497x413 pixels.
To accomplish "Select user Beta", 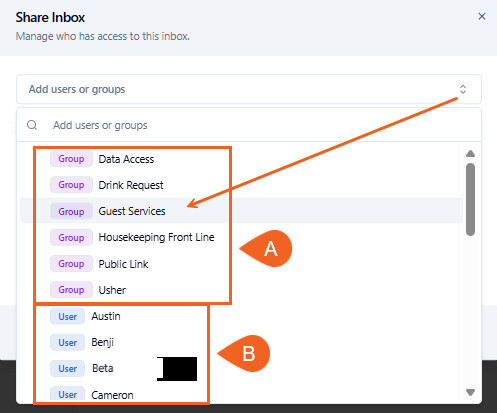I will pyautogui.click(x=241, y=368).
